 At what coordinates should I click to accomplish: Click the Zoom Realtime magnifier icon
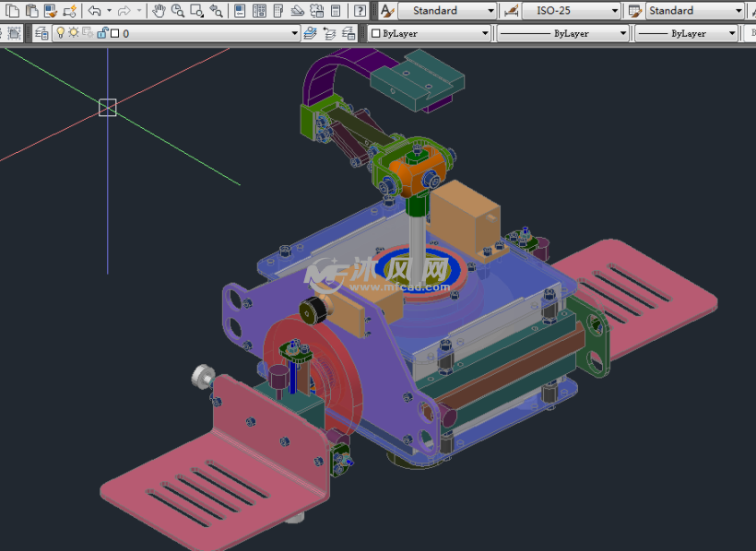click(x=177, y=11)
